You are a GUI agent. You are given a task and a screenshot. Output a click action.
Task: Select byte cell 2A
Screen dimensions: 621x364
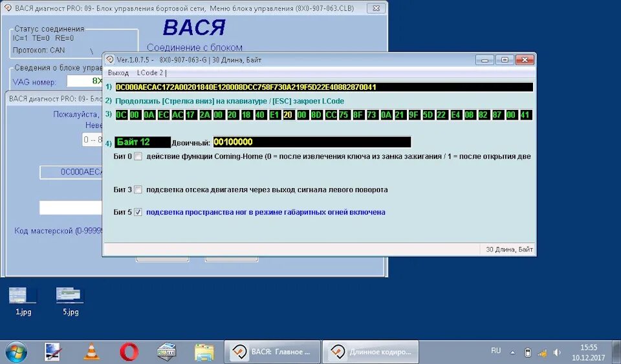pos(205,115)
